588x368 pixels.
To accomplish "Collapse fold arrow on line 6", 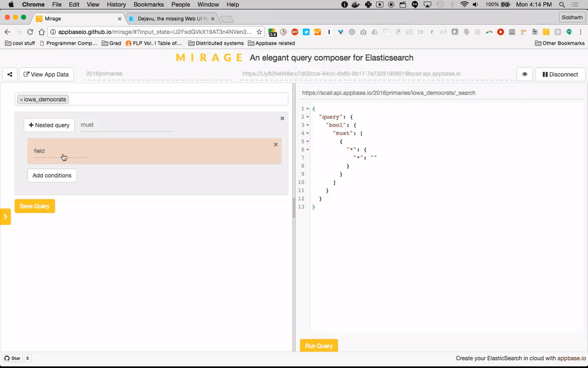I will click(x=307, y=150).
